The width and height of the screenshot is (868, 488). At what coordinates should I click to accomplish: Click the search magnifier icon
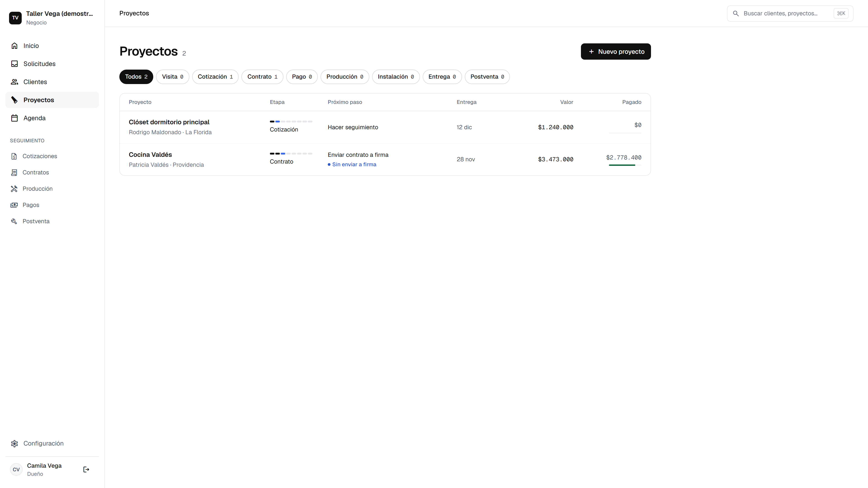click(x=736, y=14)
